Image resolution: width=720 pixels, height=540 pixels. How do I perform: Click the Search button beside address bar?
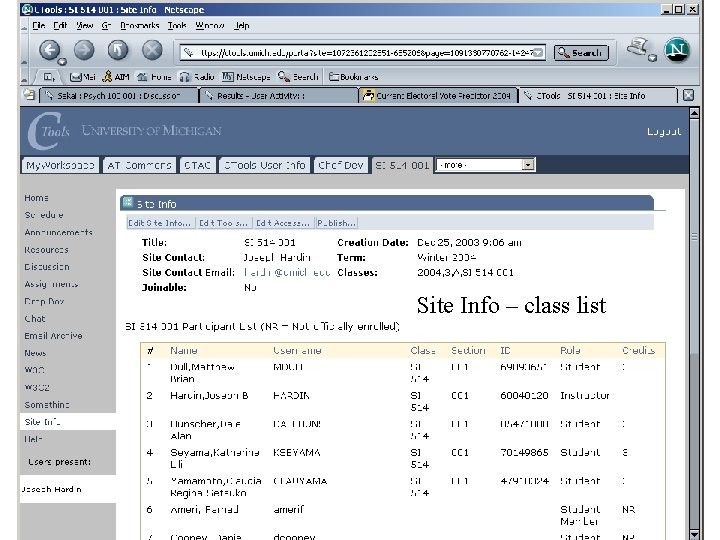click(581, 53)
